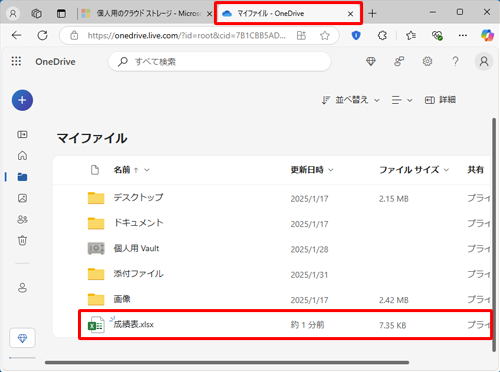Click 2025/1/28 date of 個人用 Vault
Screen dimensions: 500x372
309,249
